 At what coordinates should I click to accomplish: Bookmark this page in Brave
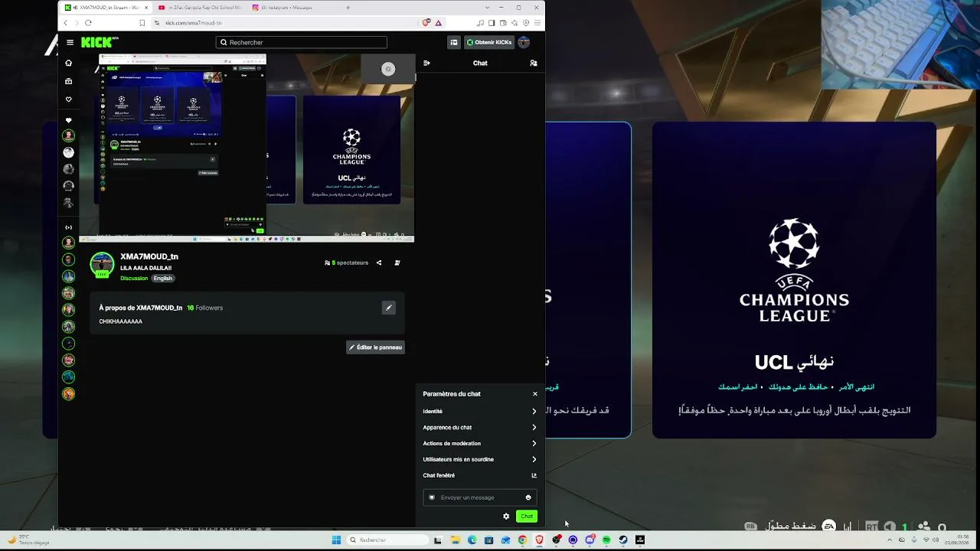pos(142,23)
